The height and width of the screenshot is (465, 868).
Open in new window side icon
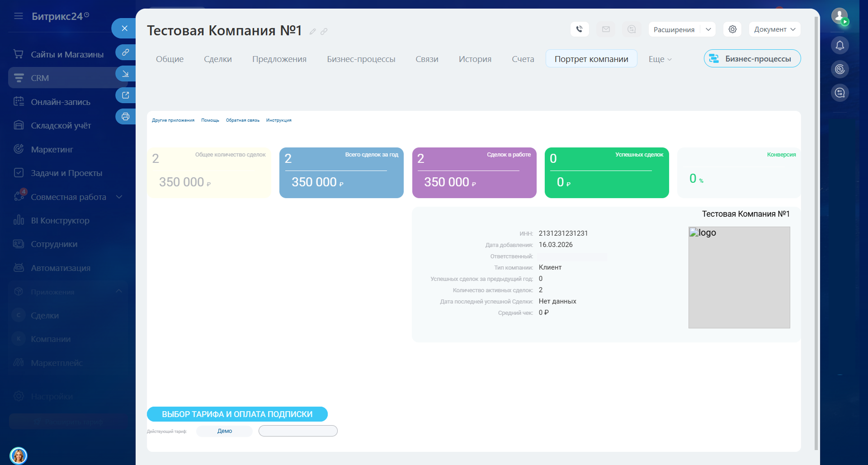[125, 95]
